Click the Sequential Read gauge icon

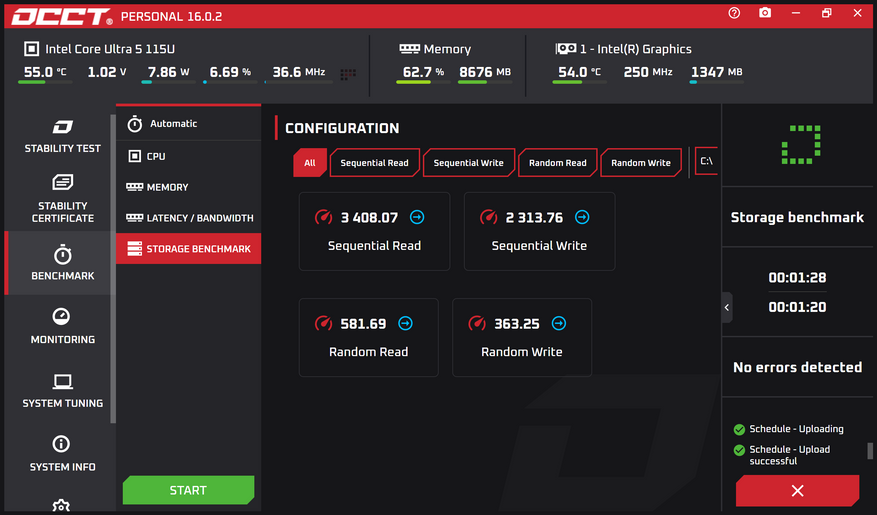coord(323,217)
